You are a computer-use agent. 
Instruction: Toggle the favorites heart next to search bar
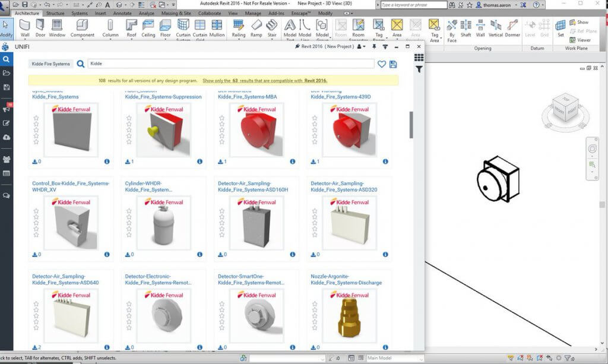point(382,65)
